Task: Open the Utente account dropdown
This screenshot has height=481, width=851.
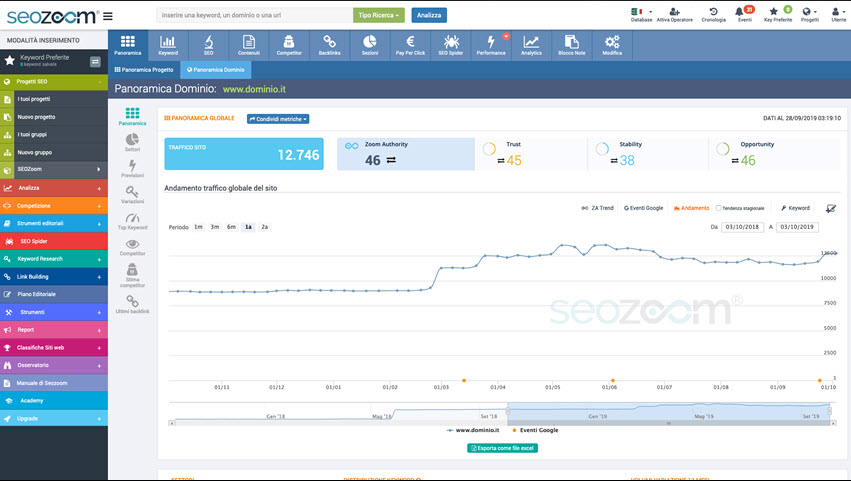Action: click(x=839, y=14)
